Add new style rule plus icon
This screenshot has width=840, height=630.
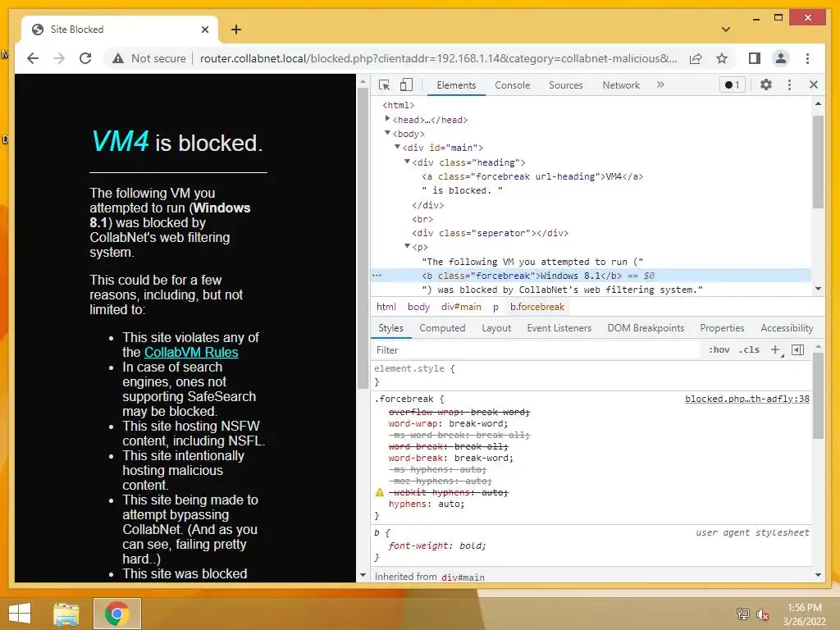point(775,349)
